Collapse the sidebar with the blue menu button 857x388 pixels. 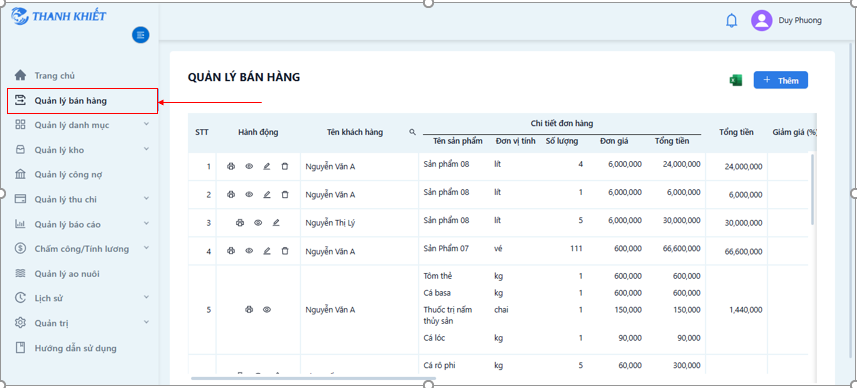click(x=140, y=35)
